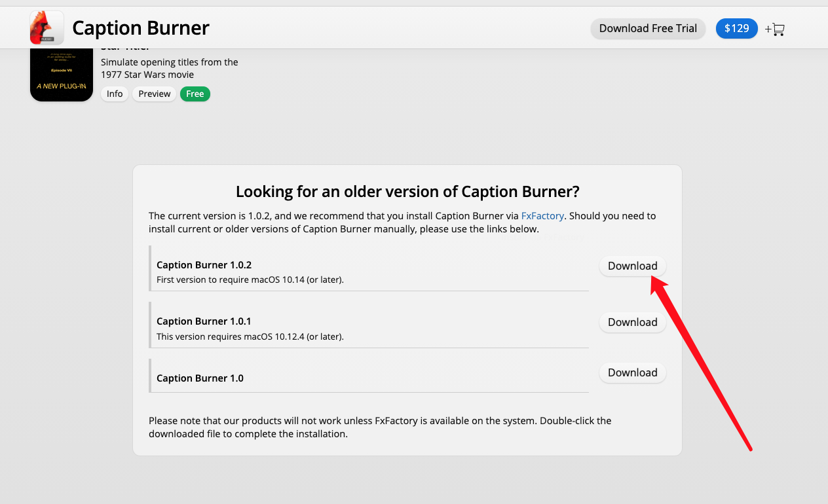Click 'Caption Burner 1.0' version label
Image resolution: width=828 pixels, height=504 pixels.
point(200,378)
